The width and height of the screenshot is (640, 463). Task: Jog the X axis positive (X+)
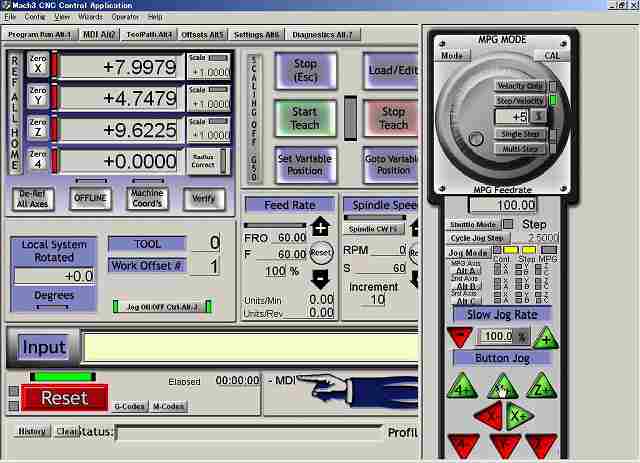[519, 416]
